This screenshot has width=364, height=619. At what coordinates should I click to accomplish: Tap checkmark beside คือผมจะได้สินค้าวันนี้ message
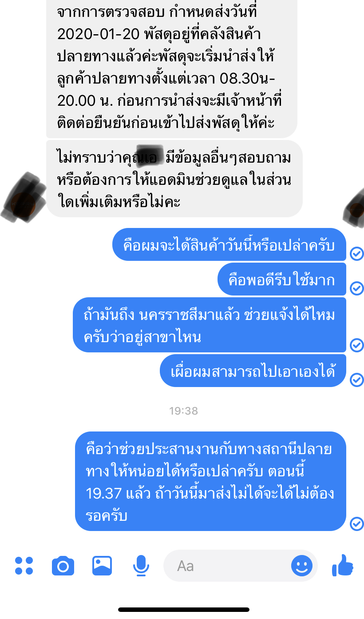tap(357, 253)
